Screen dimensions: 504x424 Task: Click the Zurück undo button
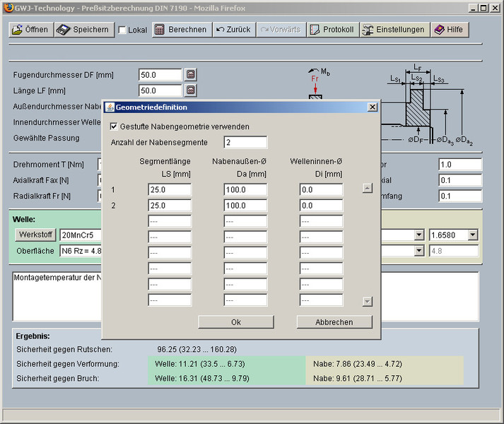233,30
